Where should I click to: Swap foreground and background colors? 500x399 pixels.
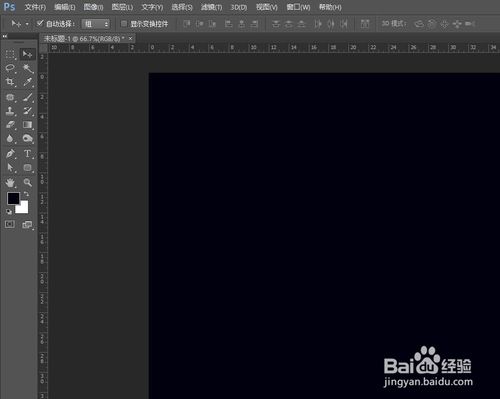[x=26, y=194]
